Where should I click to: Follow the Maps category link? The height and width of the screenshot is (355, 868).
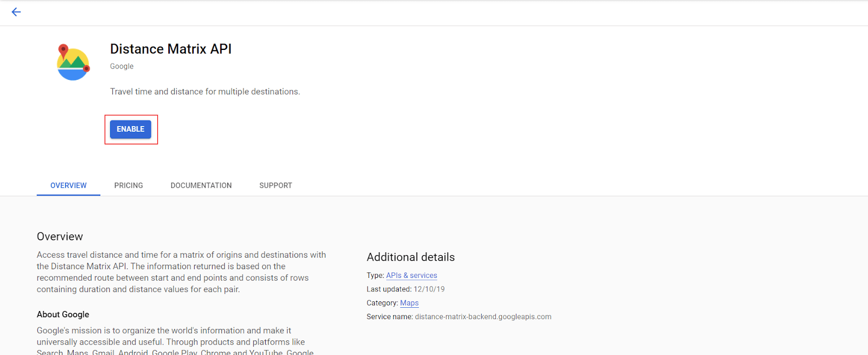coord(409,303)
